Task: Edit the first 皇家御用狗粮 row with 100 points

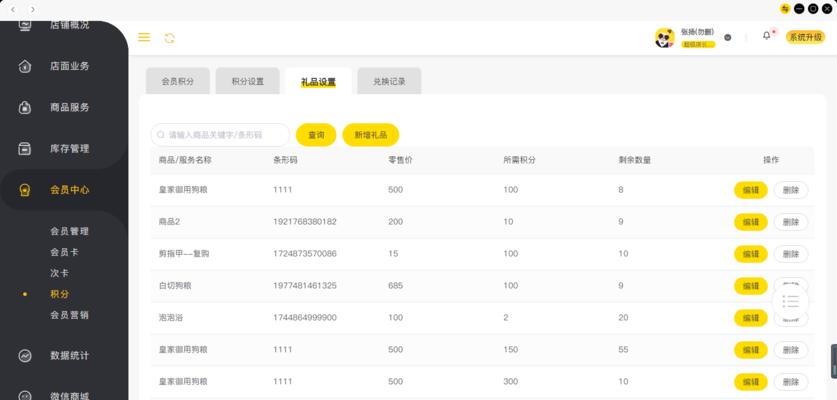Action: click(751, 190)
